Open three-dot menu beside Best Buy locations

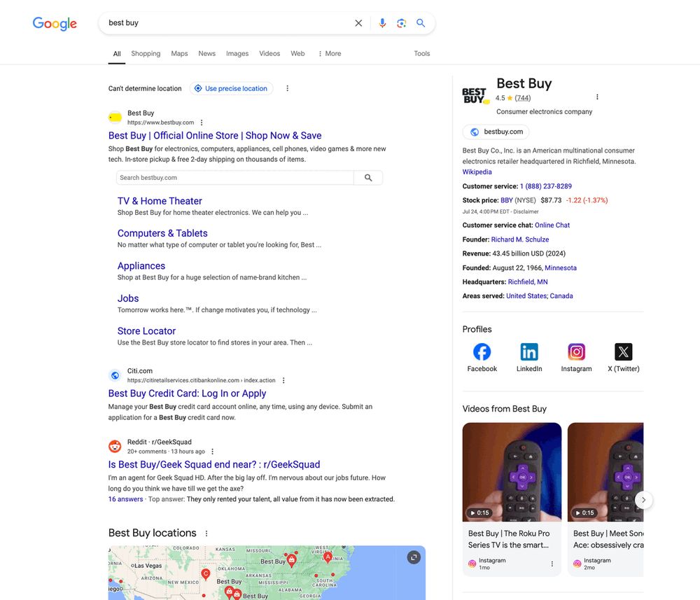tap(206, 533)
